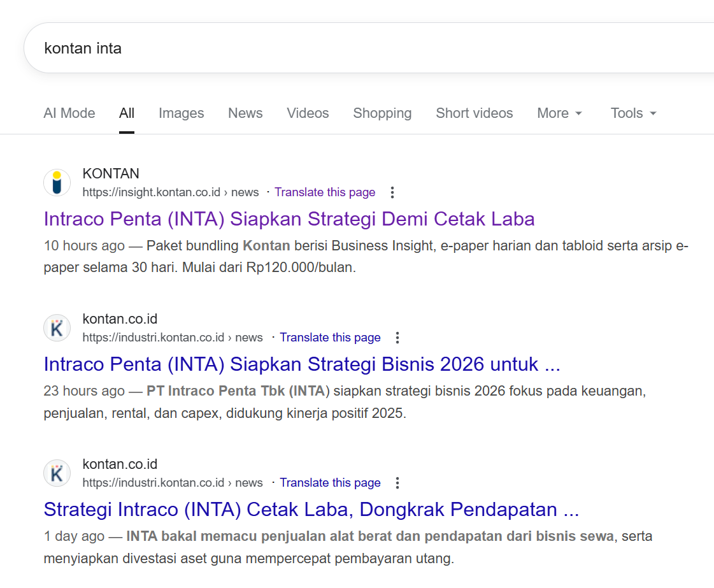Viewport: 714px width, 588px height.
Task: Click the KONTAN site name of first result
Action: point(111,173)
